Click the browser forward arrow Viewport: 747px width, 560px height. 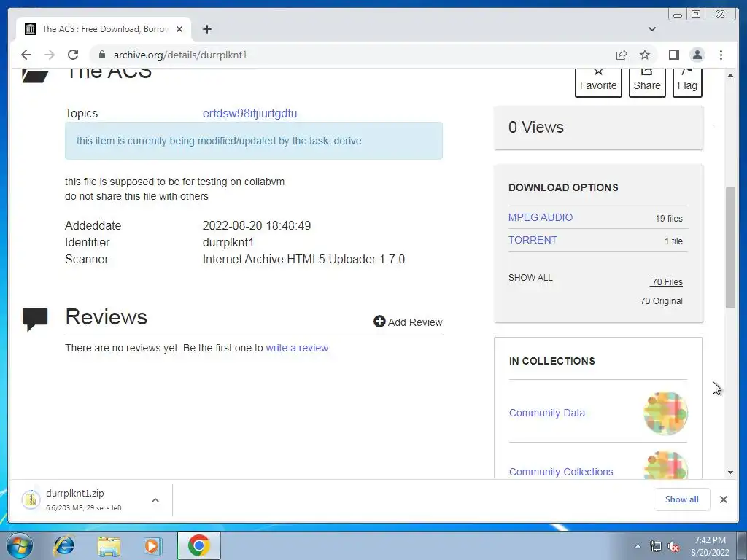pyautogui.click(x=50, y=55)
